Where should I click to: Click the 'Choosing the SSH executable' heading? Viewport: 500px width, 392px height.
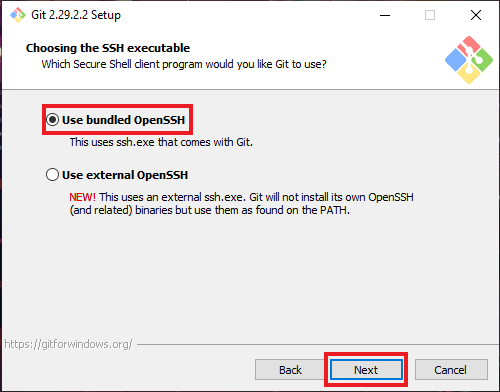click(108, 48)
